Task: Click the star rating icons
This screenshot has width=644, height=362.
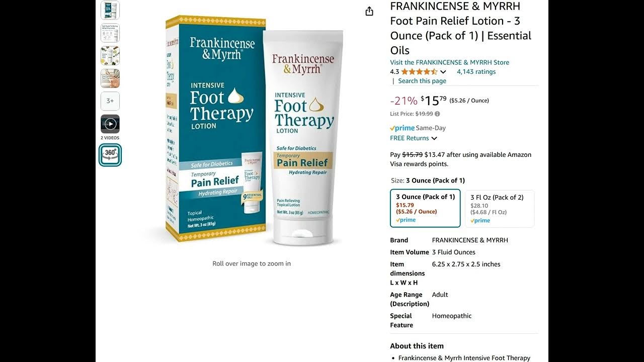Action: pos(420,72)
